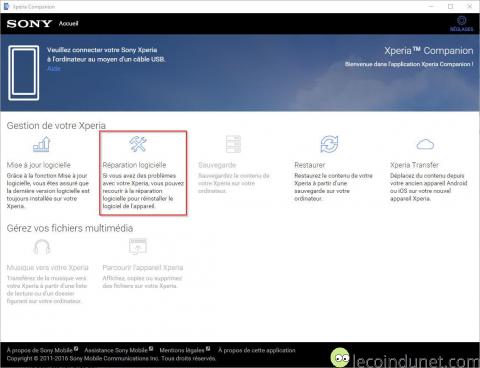
Task: Go to the Accueil tab
Action: coord(68,23)
